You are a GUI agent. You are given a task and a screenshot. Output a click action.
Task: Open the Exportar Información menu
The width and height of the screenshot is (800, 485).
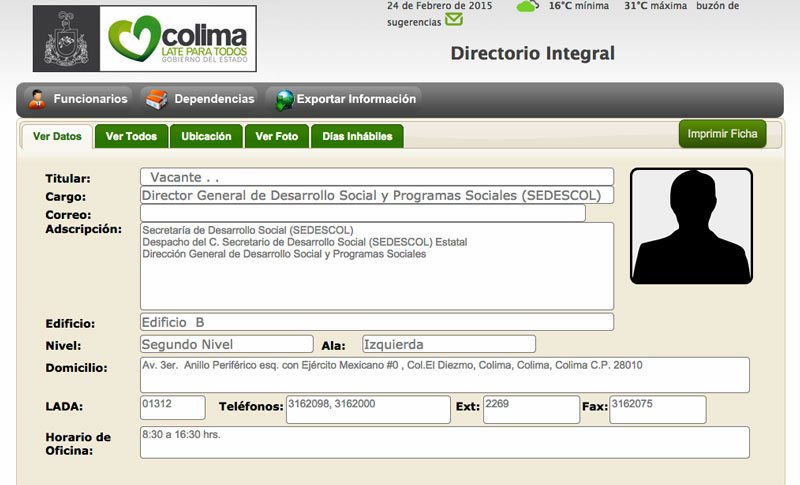point(346,99)
